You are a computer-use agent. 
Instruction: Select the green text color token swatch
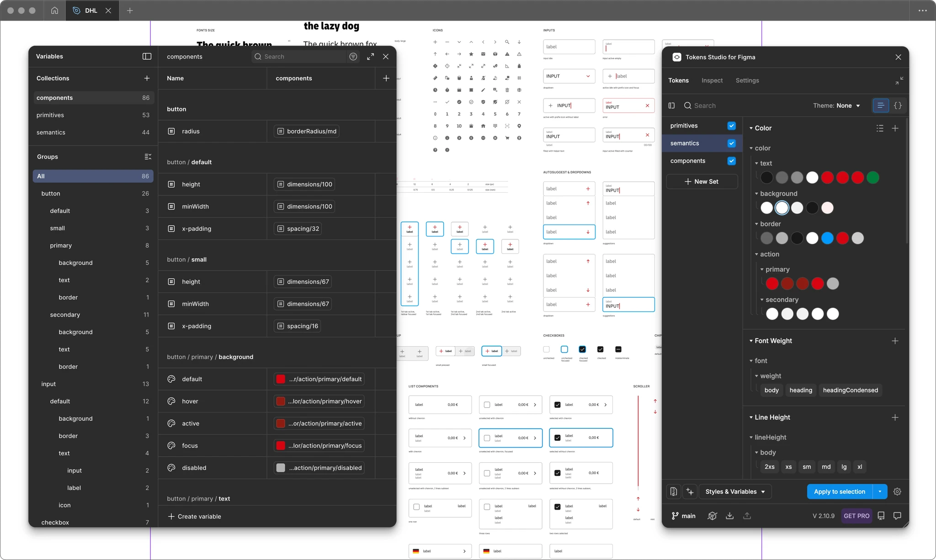tap(872, 177)
